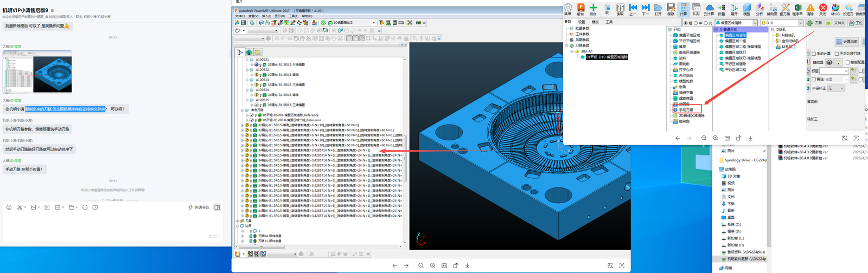
Task: Toggle the 备注 checkbox
Action: [814, 79]
